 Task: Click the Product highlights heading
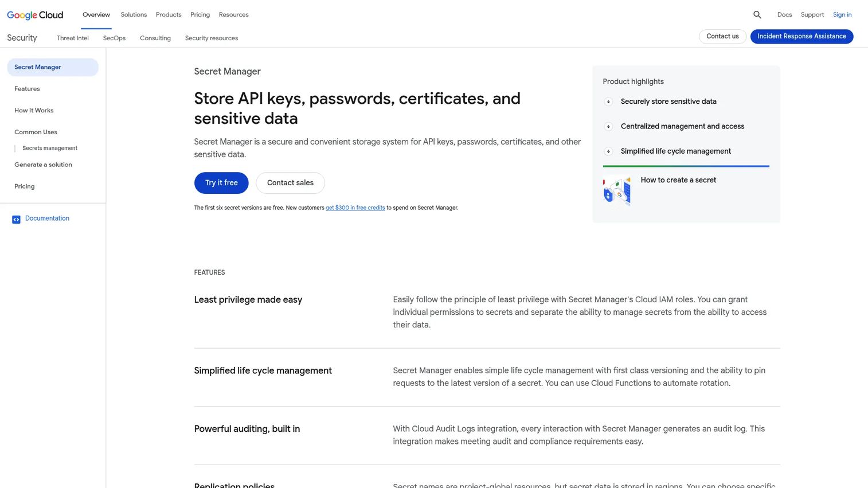[633, 82]
